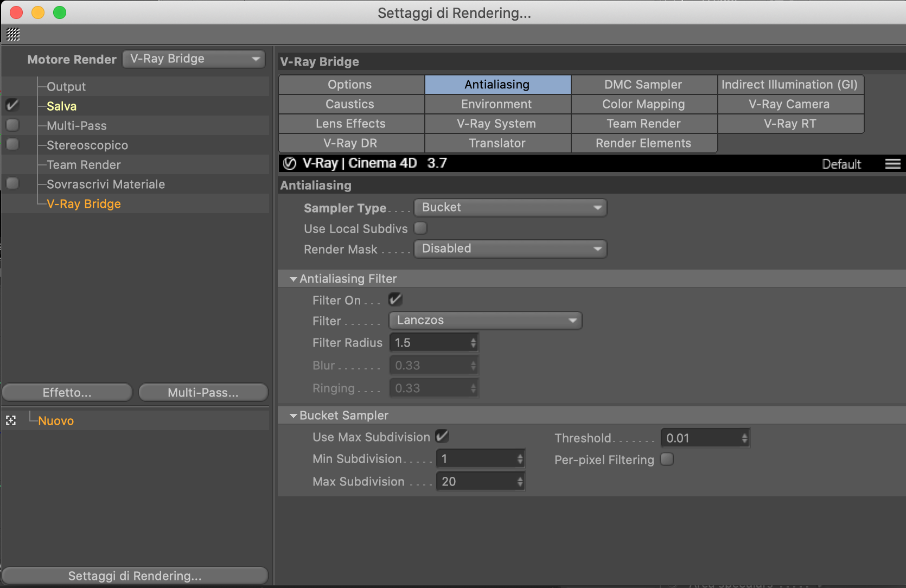Viewport: 906px width, 588px height.
Task: Click the target icon beside Nuovo
Action: 11,420
